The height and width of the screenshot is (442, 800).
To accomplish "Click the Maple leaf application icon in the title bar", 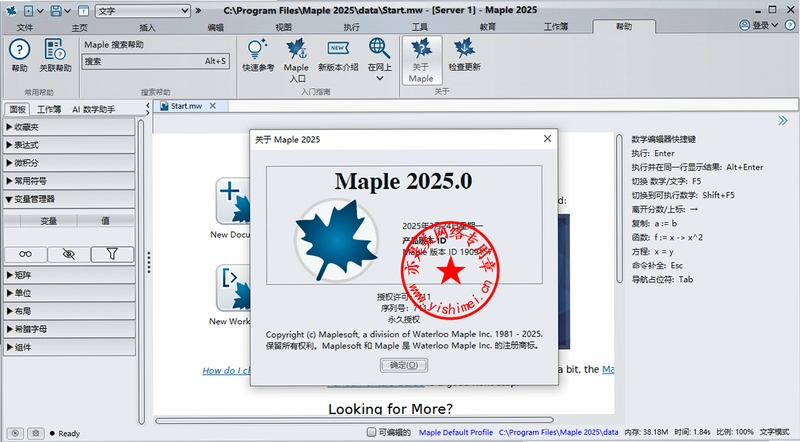I will 11,10.
